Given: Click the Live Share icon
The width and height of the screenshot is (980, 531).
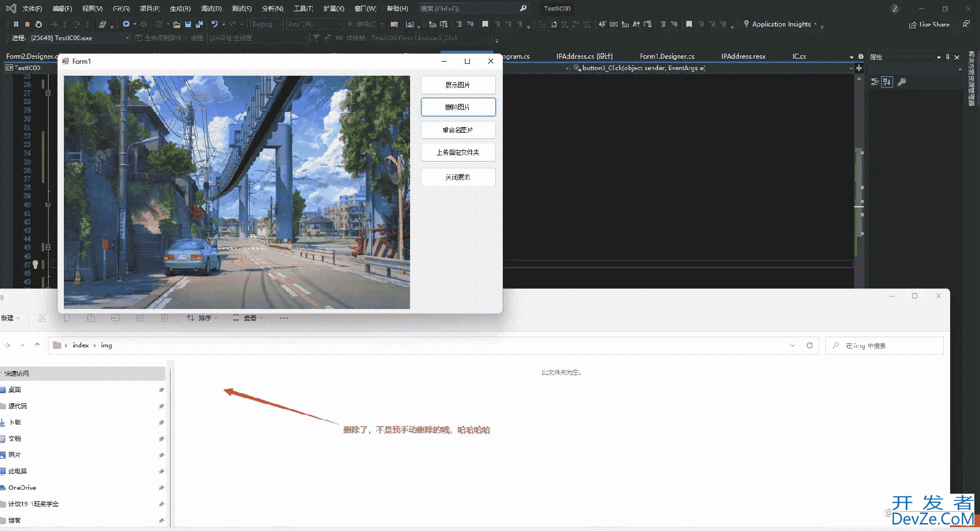Looking at the screenshot, I should pos(913,25).
